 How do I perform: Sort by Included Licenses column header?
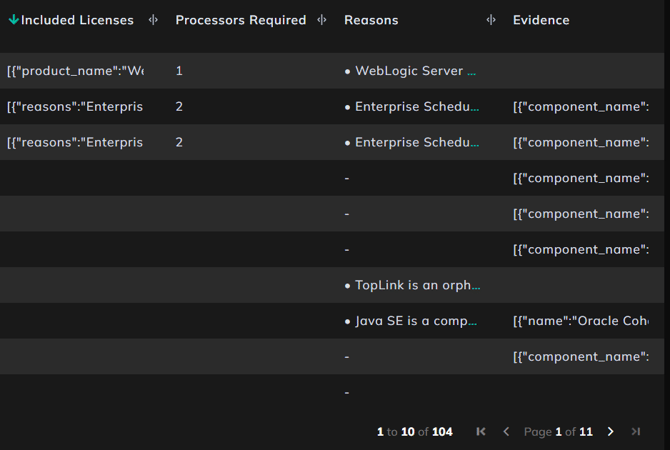click(x=77, y=20)
